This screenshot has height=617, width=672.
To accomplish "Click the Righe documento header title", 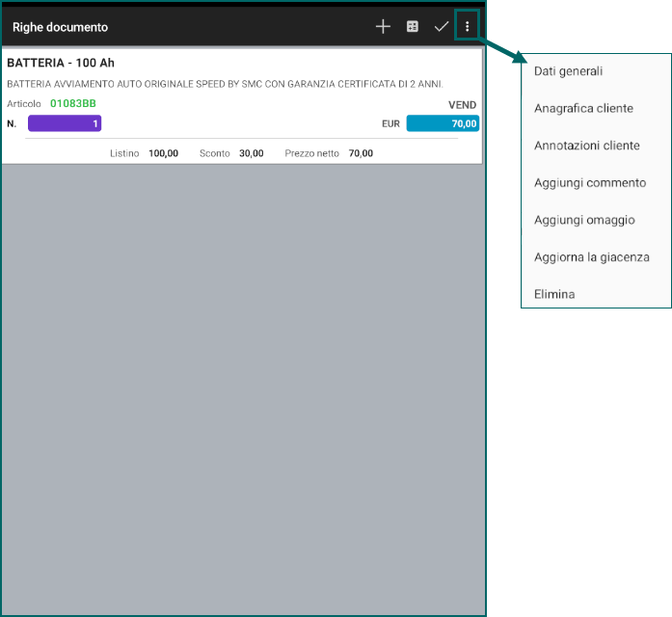I will (60, 27).
